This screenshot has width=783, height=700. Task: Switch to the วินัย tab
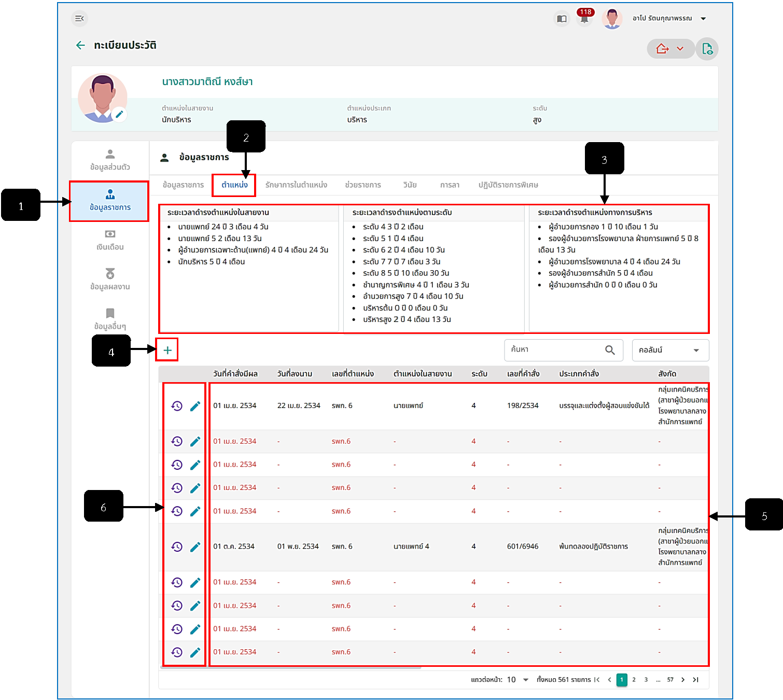410,185
